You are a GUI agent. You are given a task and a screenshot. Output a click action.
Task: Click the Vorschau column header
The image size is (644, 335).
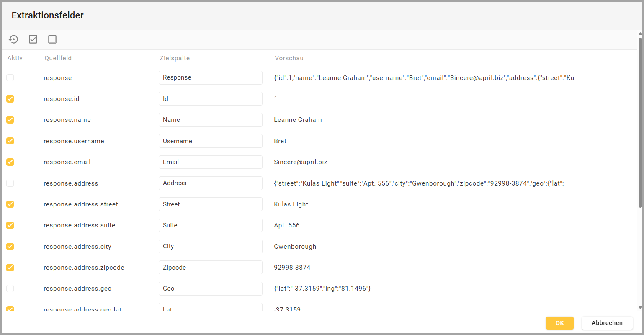289,58
